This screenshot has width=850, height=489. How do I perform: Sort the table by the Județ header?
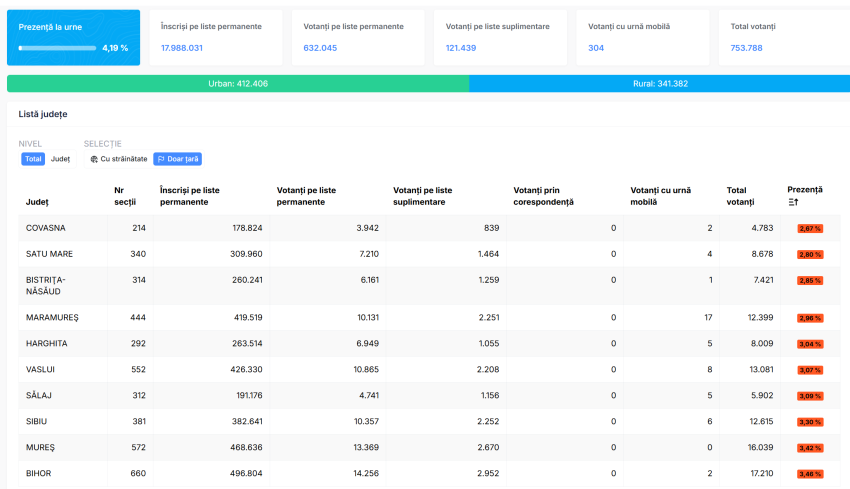(x=37, y=202)
